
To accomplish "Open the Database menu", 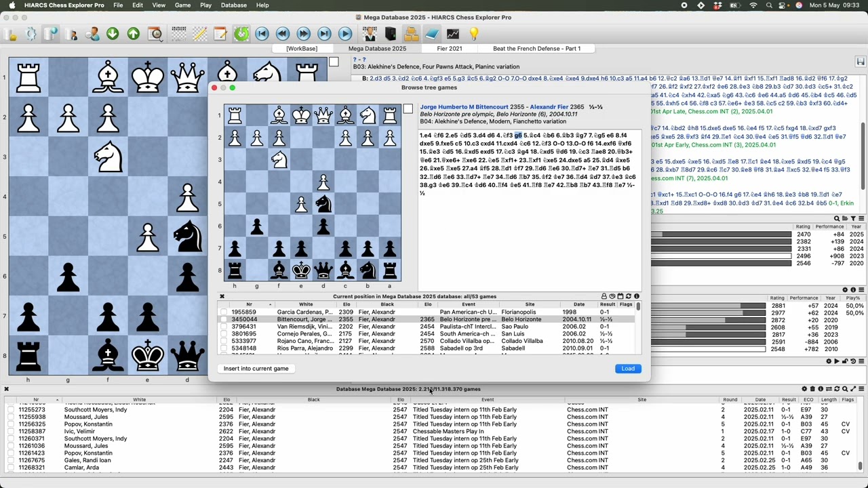I will tap(233, 5).
